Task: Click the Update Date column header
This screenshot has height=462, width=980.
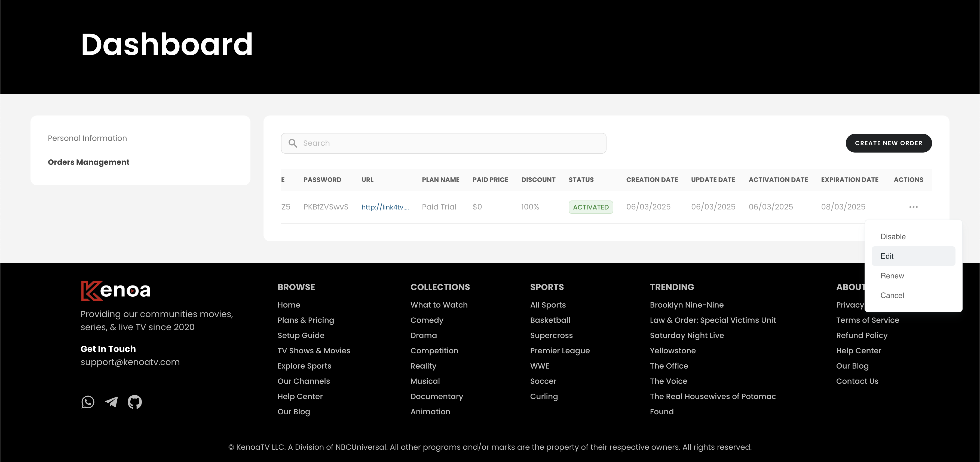Action: 713,180
